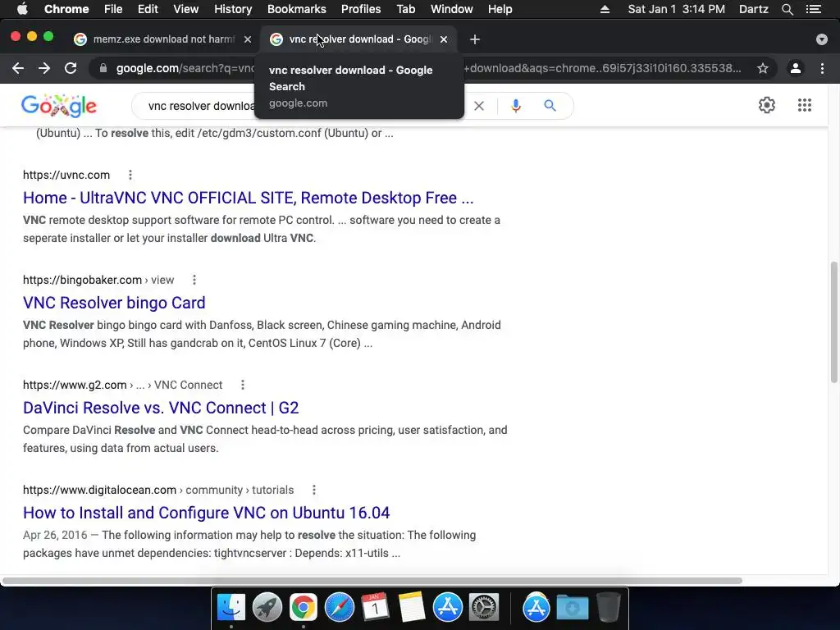Open the History menu
840x630 pixels.
233,9
